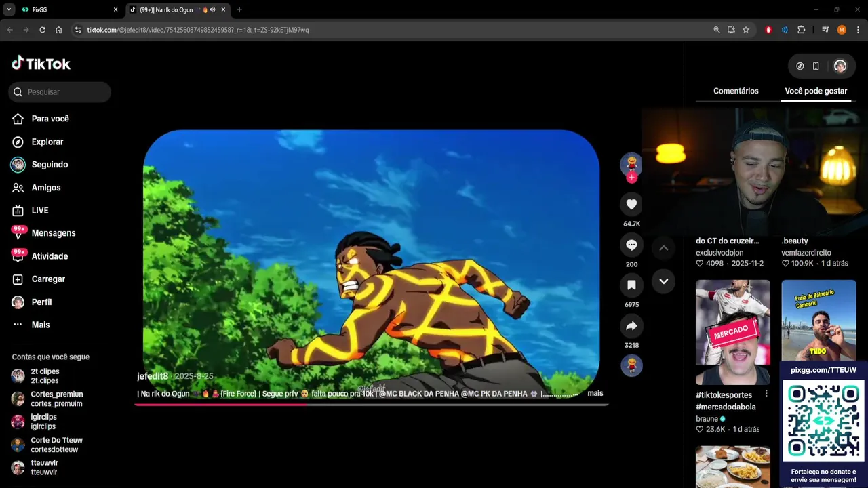The image size is (868, 488).
Task: Reload the page
Action: click(x=42, y=30)
